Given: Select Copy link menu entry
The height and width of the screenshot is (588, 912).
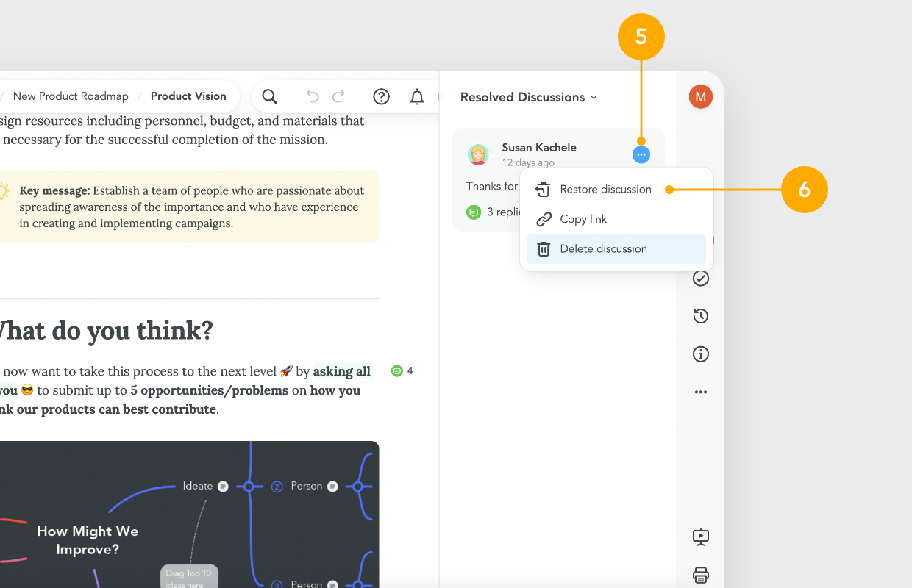Looking at the screenshot, I should pos(616,219).
